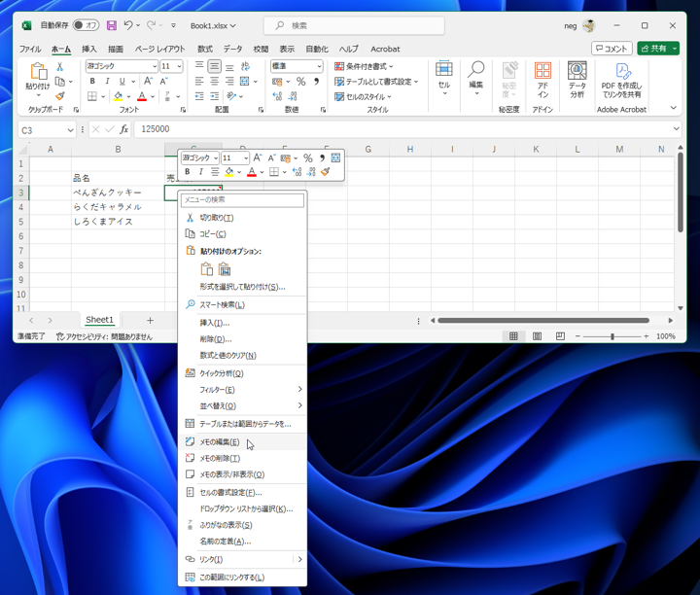Click the vertical scrollbar thumb
This screenshot has width=700, height=595.
pyautogui.click(x=680, y=192)
